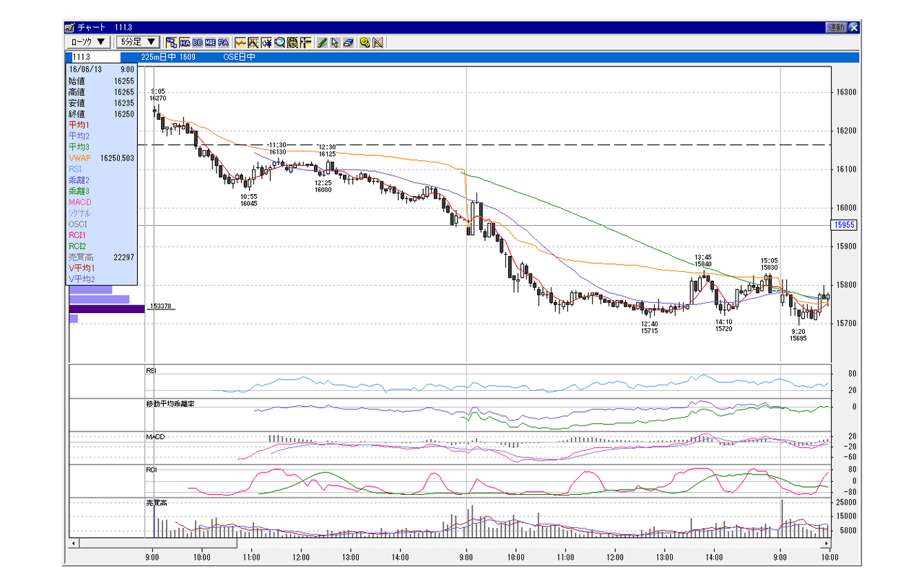Select the arrow pointer tool

(335, 43)
